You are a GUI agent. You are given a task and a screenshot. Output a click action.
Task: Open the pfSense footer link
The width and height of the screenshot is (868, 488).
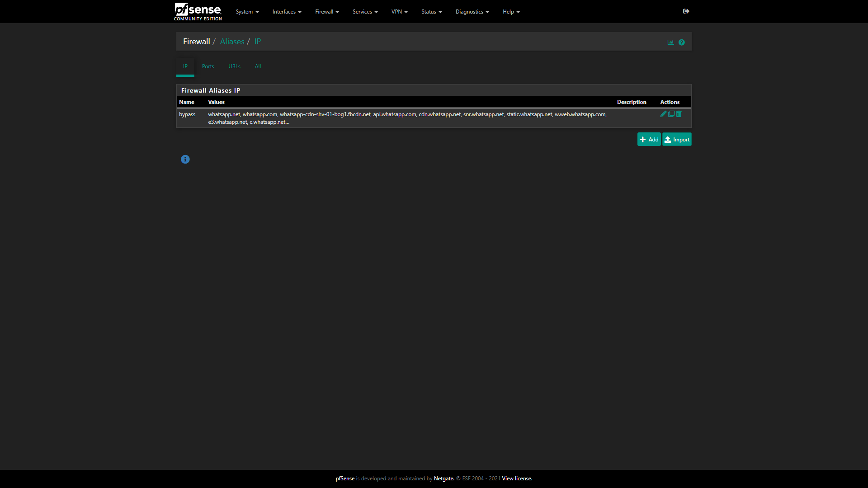[x=345, y=479]
